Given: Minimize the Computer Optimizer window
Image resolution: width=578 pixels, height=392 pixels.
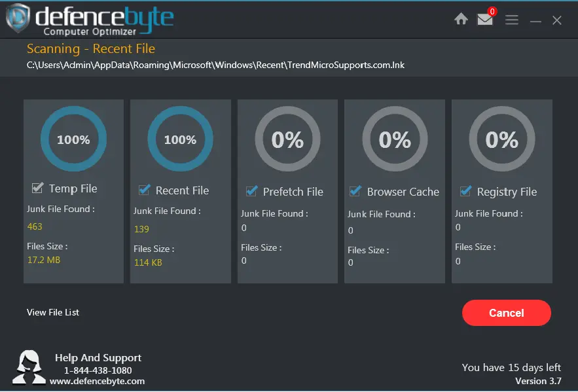Looking at the screenshot, I should [x=535, y=22].
